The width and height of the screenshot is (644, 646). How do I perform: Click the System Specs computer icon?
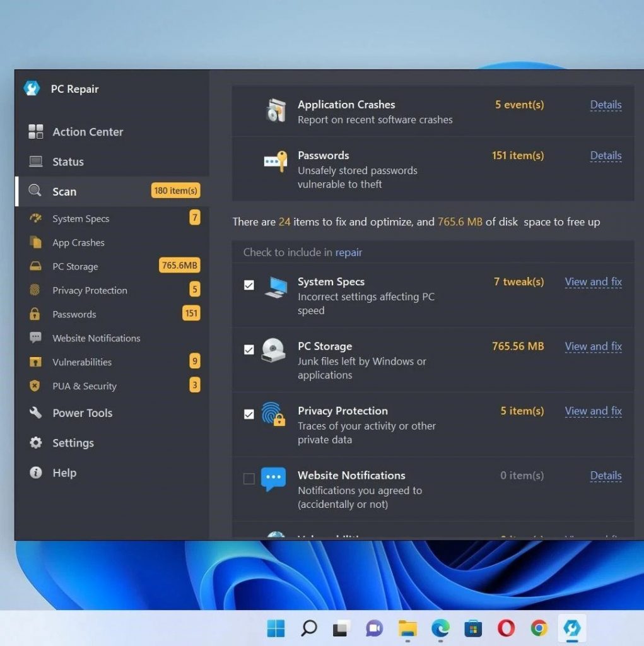275,287
